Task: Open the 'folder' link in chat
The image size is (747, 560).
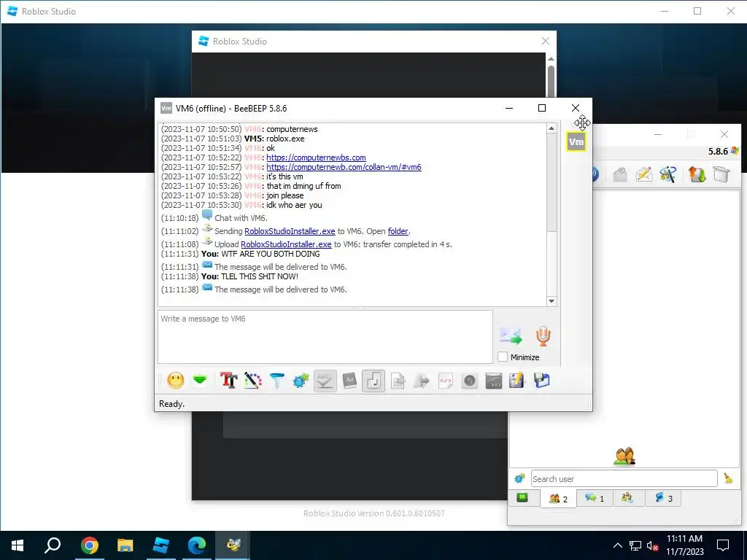Action: (x=398, y=231)
